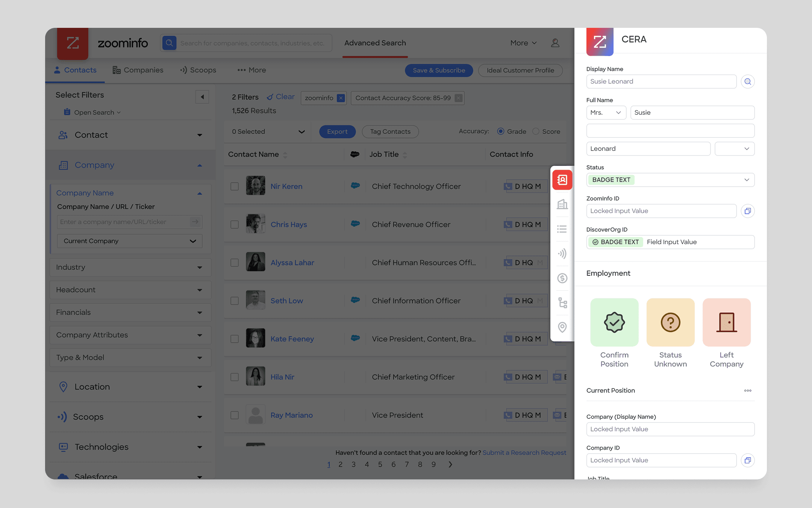Sort by Contact Name column arrows
This screenshot has height=508, width=812.
[x=285, y=155]
